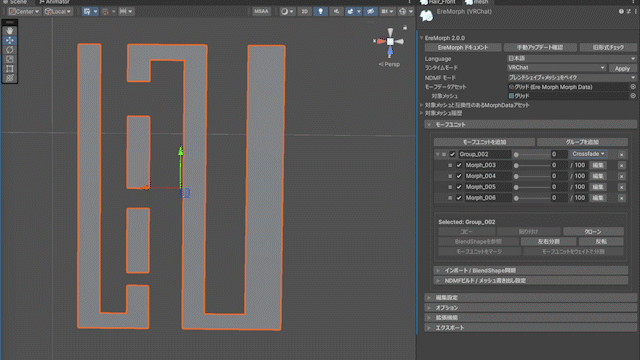Select the Rotate tool

pyautogui.click(x=10, y=49)
